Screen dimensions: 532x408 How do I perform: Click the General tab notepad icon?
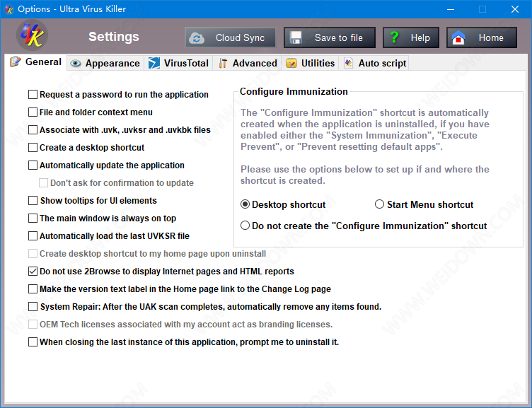point(16,62)
